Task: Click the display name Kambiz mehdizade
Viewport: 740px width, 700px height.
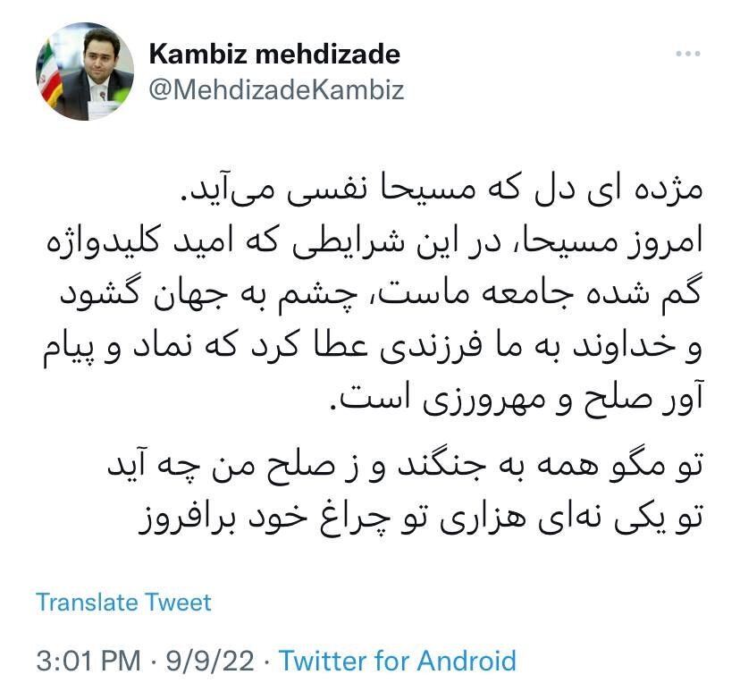Action: point(274,54)
